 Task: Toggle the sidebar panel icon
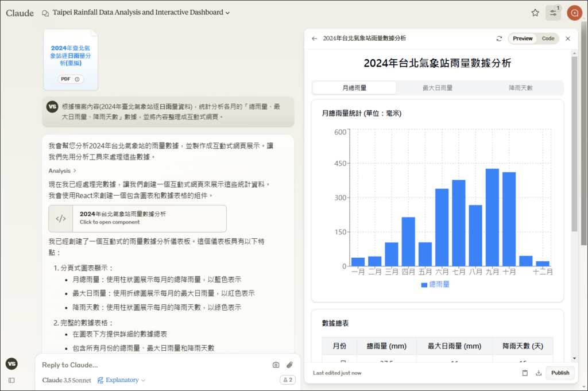point(11,380)
